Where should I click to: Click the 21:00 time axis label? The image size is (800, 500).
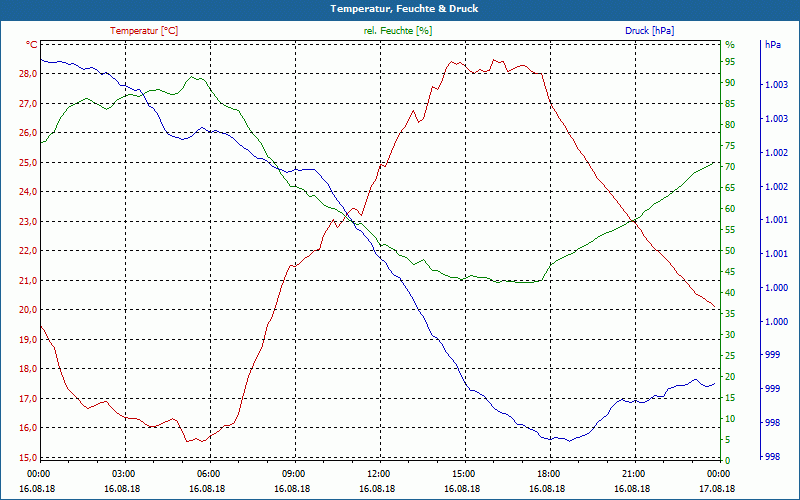point(635,473)
